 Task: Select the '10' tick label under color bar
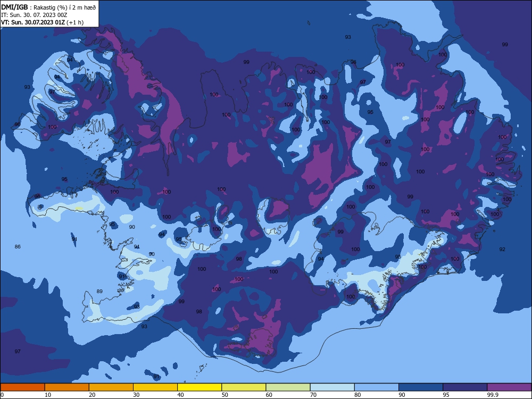point(48,395)
